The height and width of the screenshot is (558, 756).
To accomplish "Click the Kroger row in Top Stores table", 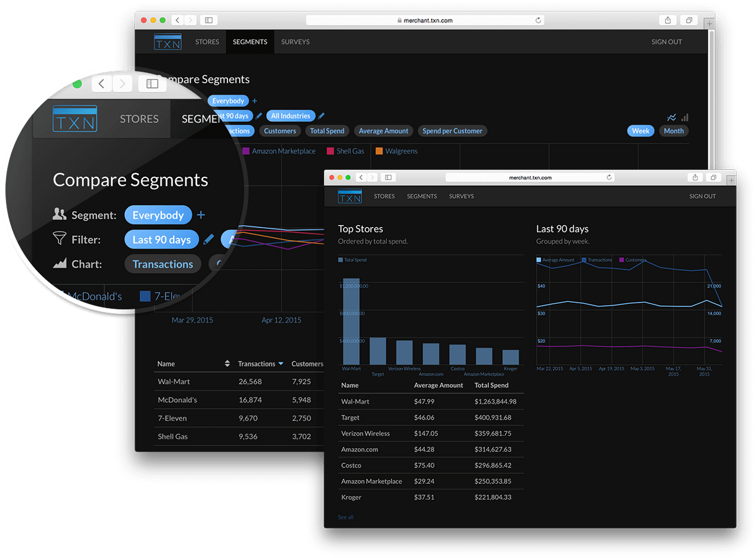I will click(431, 497).
